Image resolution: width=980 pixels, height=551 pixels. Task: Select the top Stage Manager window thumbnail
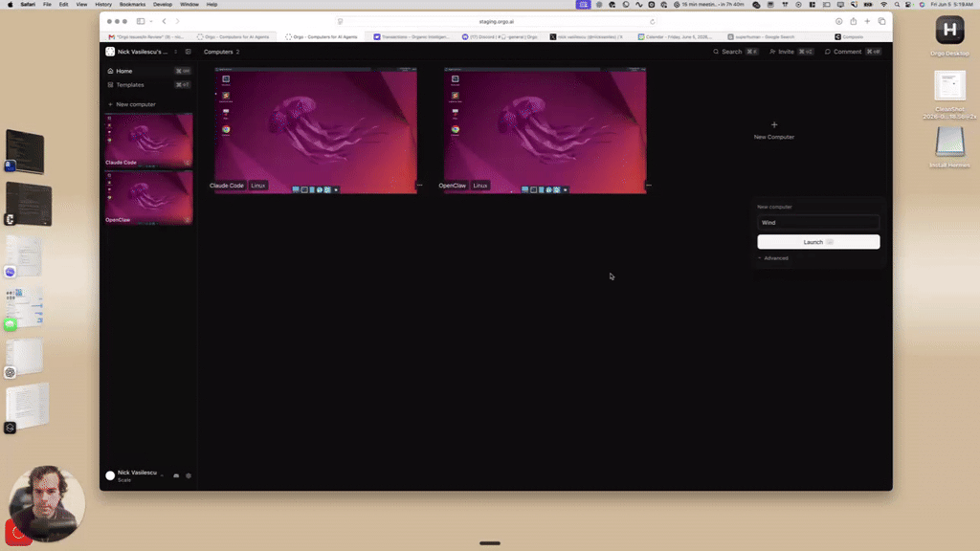(25, 152)
